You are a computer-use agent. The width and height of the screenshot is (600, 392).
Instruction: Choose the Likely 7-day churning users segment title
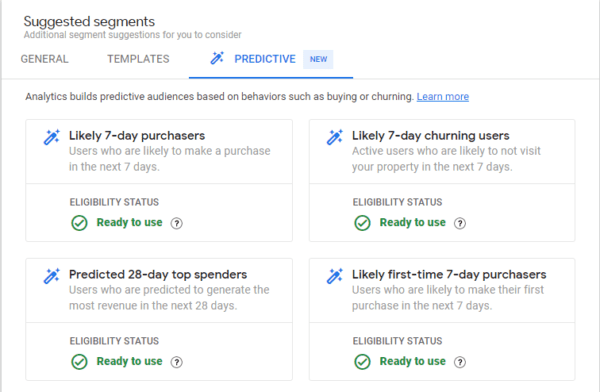click(x=430, y=136)
